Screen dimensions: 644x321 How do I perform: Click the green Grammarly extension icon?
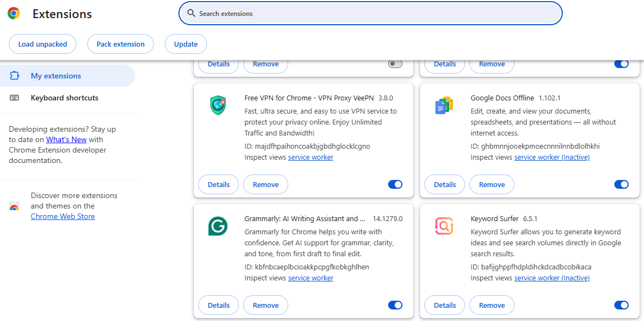pos(218,226)
